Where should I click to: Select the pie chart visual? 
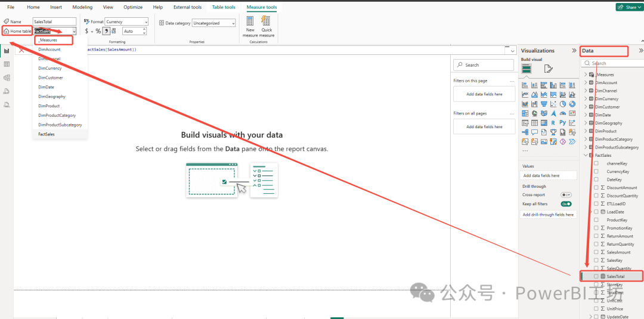[563, 104]
